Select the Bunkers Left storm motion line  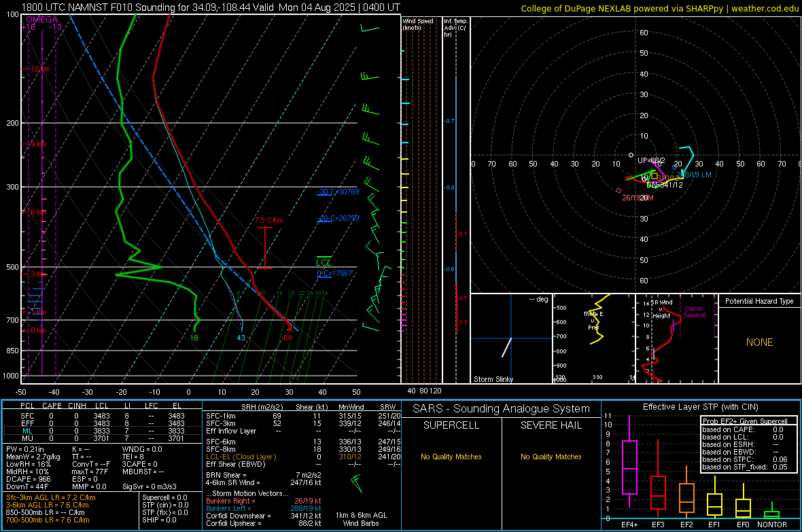(264, 508)
